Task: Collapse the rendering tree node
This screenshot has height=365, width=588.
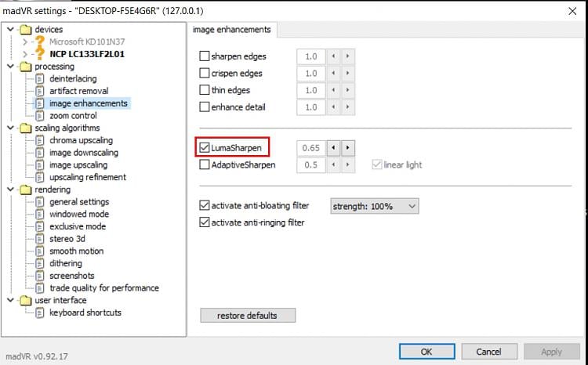Action: pyautogui.click(x=10, y=190)
